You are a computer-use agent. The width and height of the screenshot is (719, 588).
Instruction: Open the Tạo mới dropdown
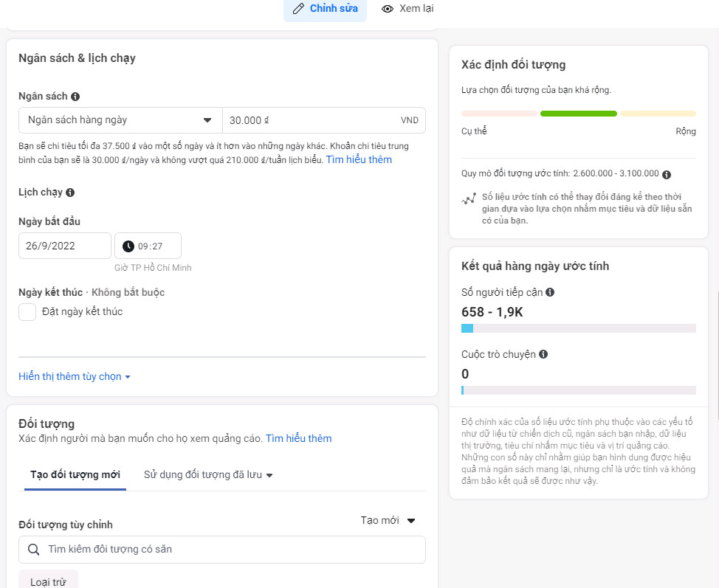tap(388, 521)
